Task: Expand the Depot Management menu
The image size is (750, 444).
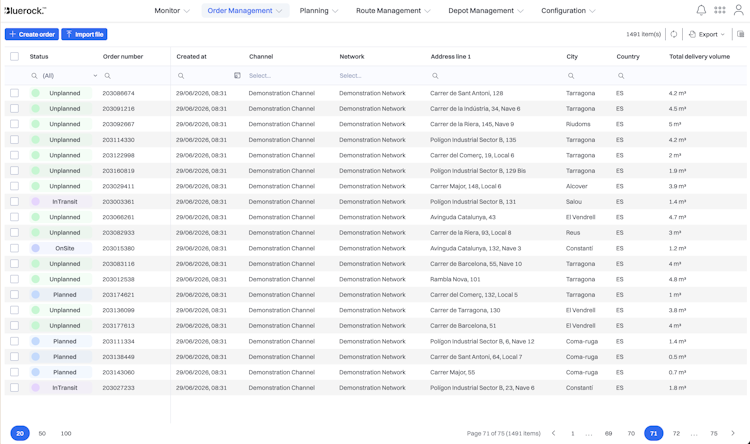Action: (x=485, y=11)
